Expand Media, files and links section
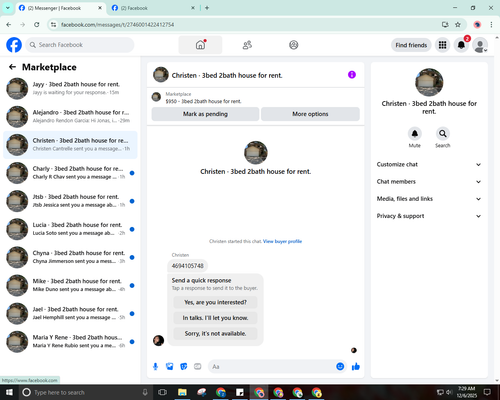This screenshot has width=500, height=400. 429,199
